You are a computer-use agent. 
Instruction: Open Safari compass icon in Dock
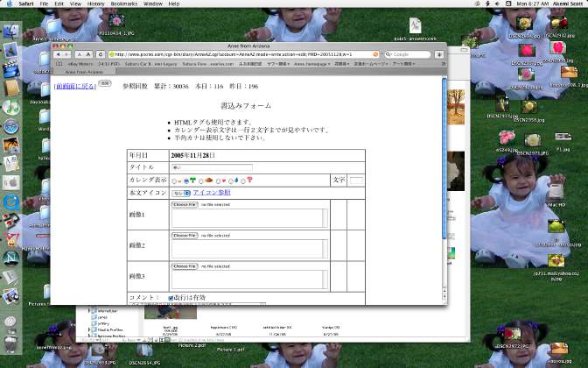[10, 126]
